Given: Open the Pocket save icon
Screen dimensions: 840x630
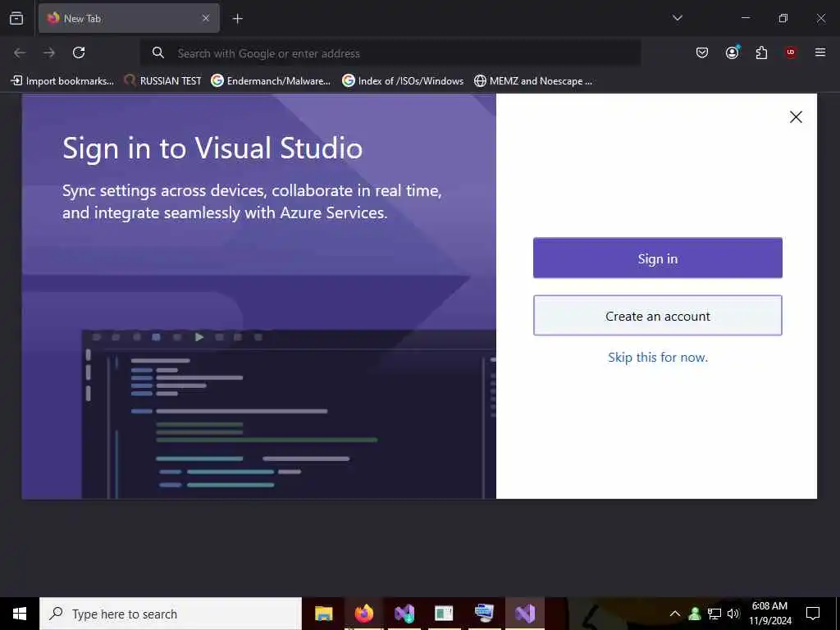Looking at the screenshot, I should coord(702,52).
